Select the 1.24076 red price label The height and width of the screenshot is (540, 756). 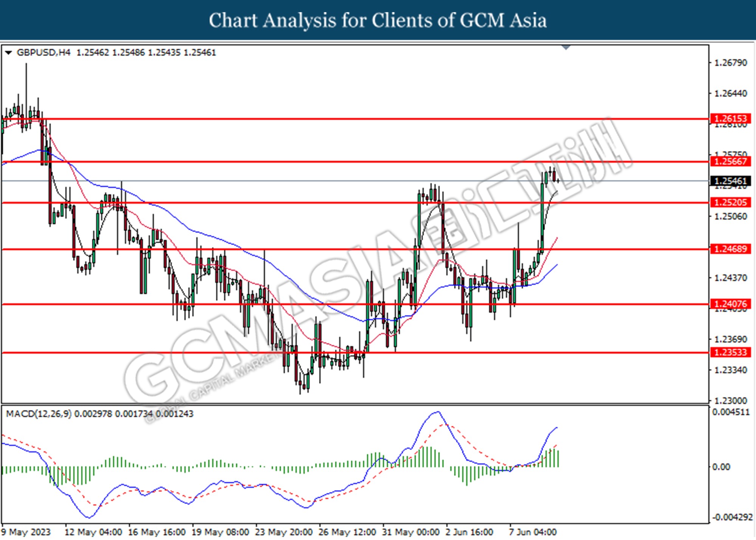730,304
